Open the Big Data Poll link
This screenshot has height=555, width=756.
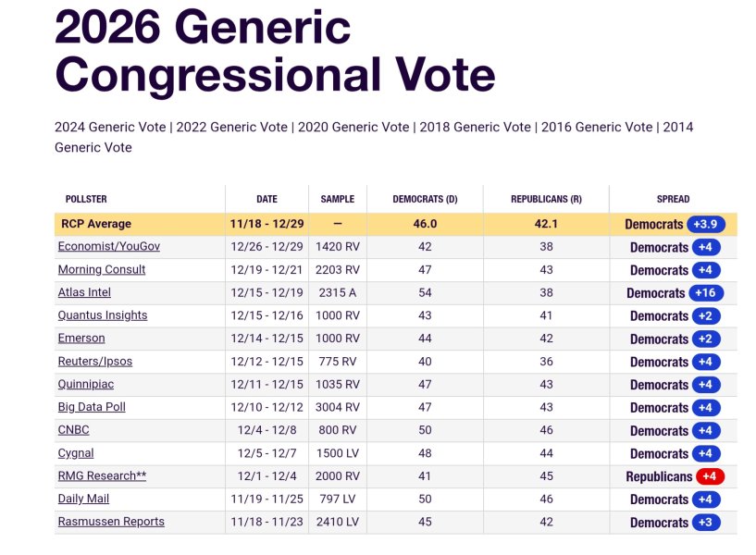pos(92,407)
